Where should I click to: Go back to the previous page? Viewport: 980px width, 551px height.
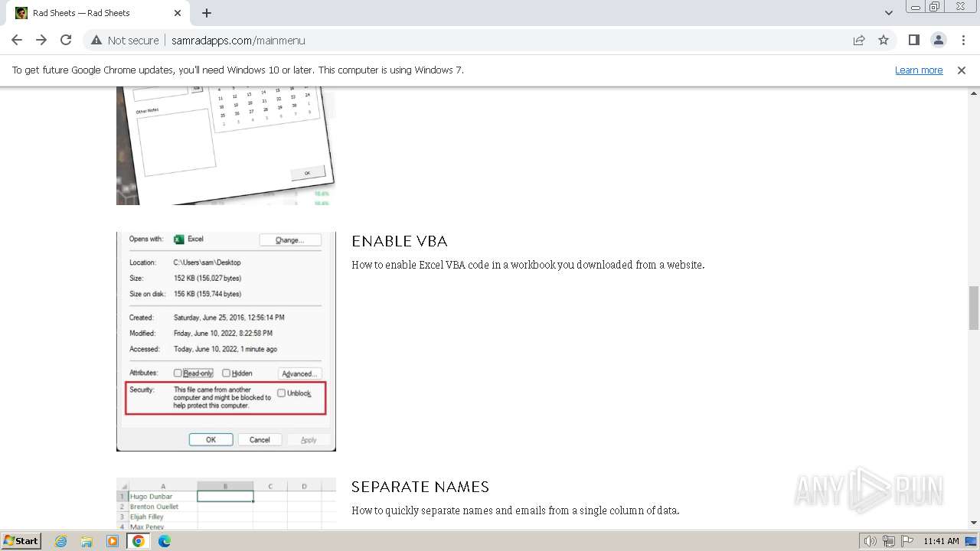(x=17, y=41)
